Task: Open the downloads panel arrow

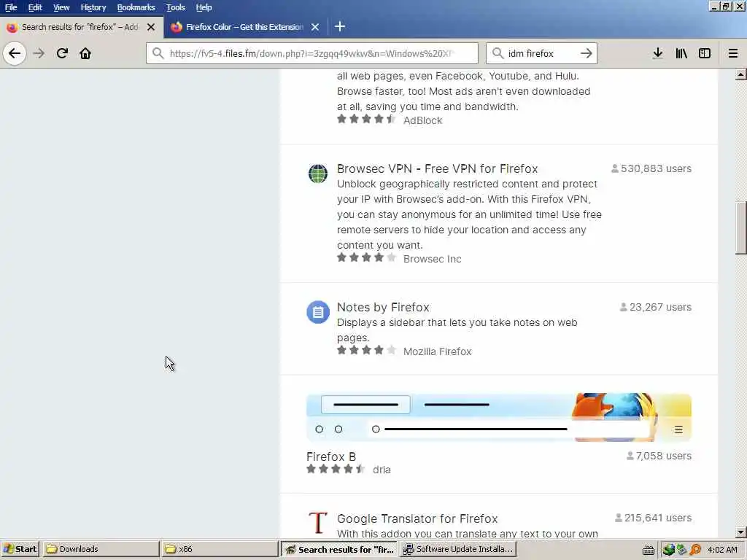Action: point(658,53)
